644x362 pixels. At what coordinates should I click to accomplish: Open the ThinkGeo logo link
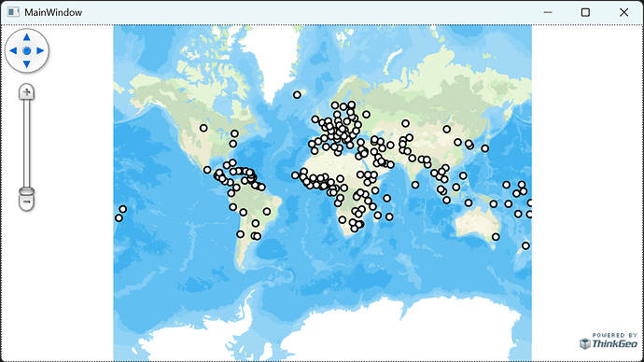click(609, 341)
